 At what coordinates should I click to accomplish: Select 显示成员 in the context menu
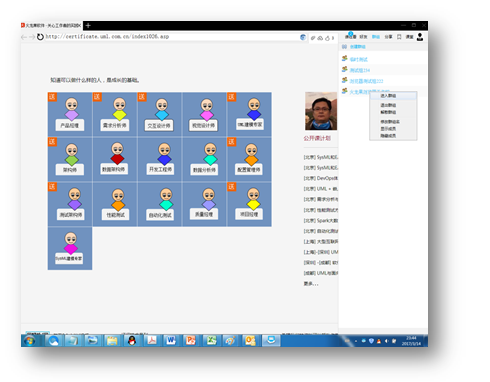click(x=388, y=129)
